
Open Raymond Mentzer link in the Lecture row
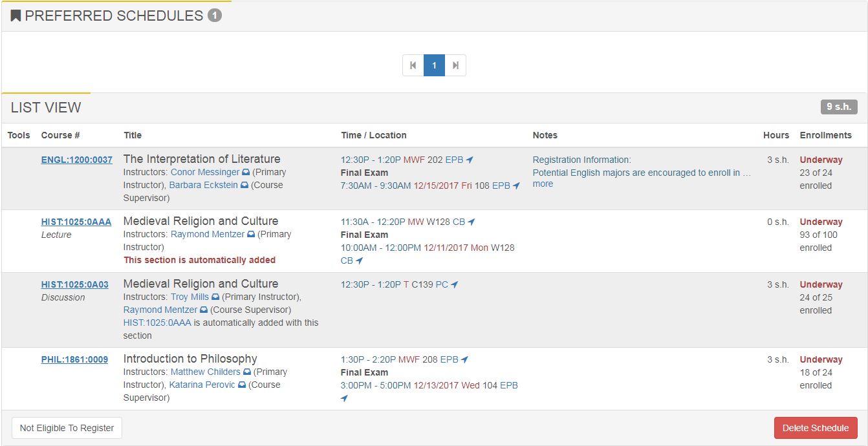tap(208, 235)
